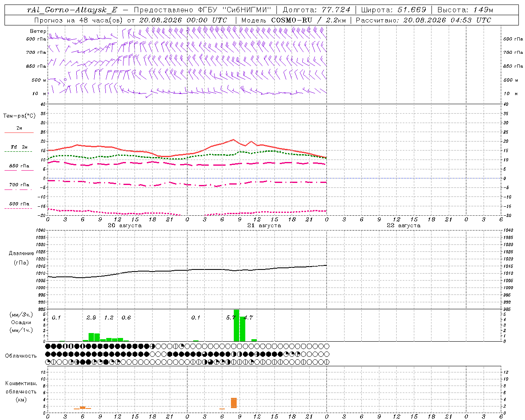Click the calm-wind circle symbol at 500 м level
This screenshot has height=420, width=525.
[x=65, y=80]
